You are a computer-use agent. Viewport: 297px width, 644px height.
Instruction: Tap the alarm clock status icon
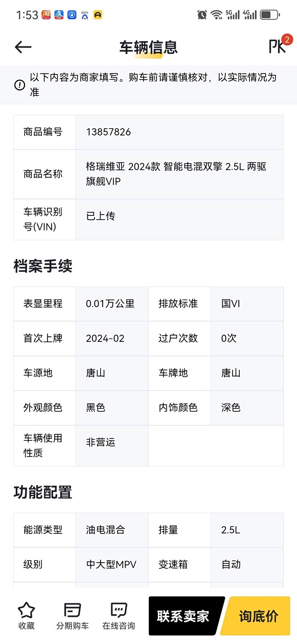[202, 15]
